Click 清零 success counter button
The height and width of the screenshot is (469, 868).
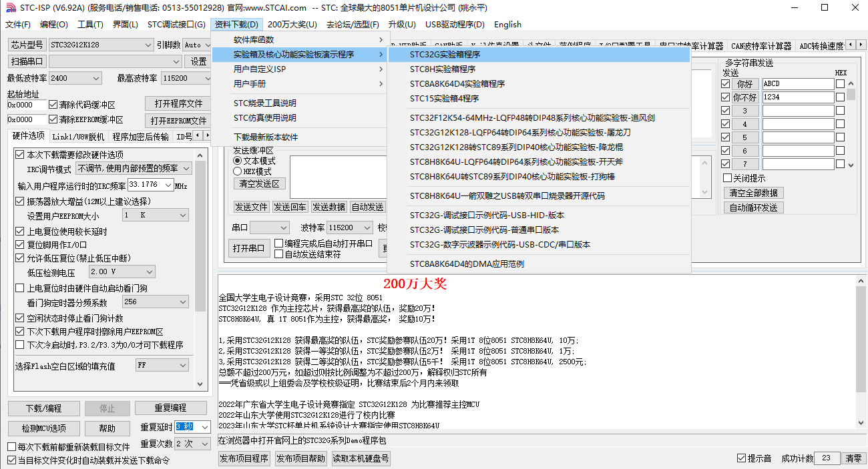(854, 458)
